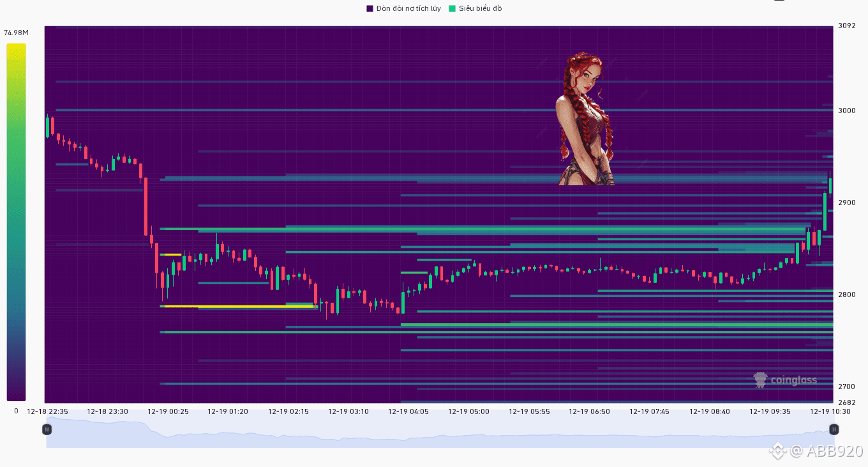Click the 12-18 23:30 time label
Image resolution: width=868 pixels, height=467 pixels.
(x=107, y=411)
